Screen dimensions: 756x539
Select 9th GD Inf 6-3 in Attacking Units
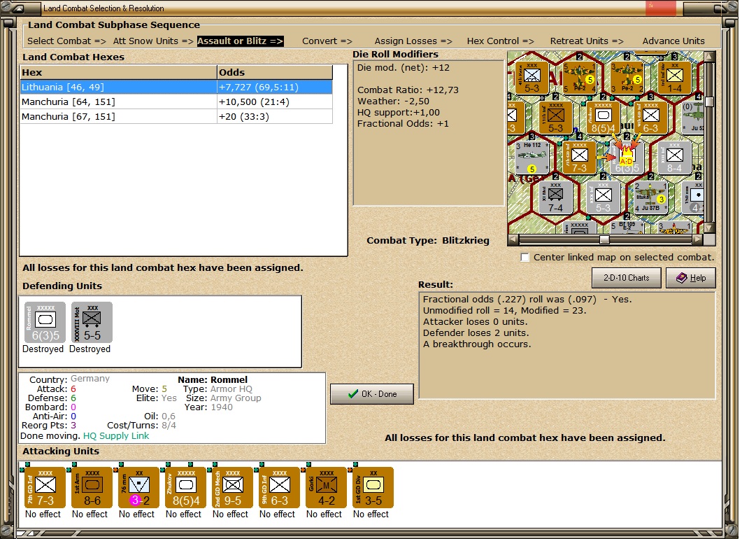[x=278, y=487]
